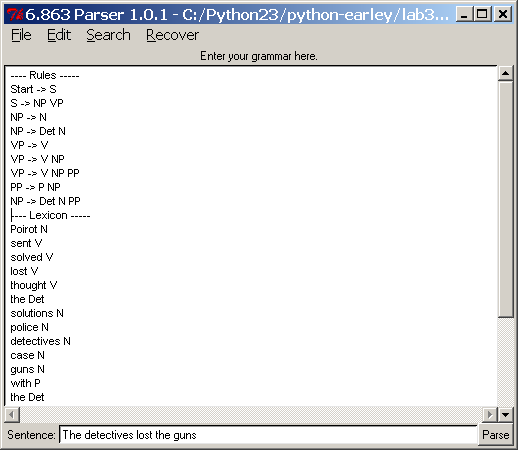Click the vertical scrollbar down arrow
Viewport: 518px width, 450px height.
tap(505, 415)
